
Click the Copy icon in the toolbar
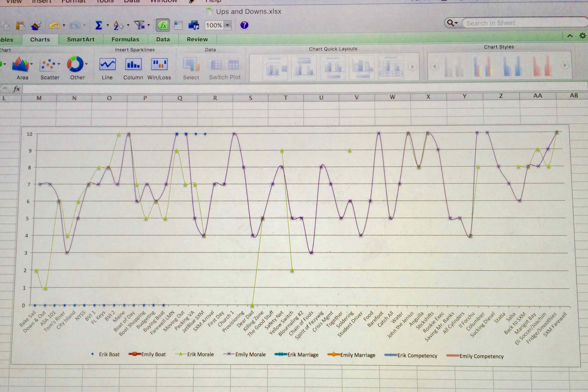pyautogui.click(x=5, y=26)
